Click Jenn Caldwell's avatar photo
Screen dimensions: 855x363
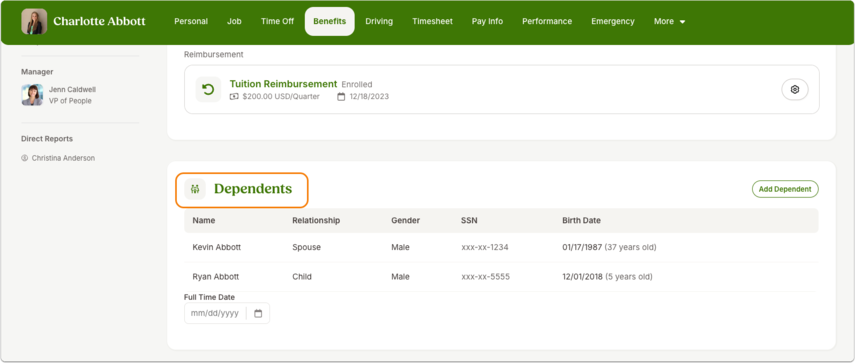(32, 95)
